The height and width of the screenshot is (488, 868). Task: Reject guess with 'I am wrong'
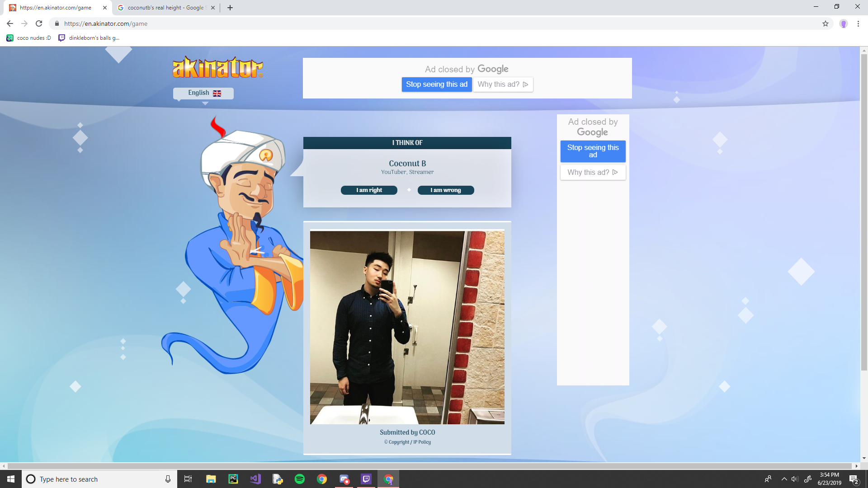pyautogui.click(x=446, y=190)
